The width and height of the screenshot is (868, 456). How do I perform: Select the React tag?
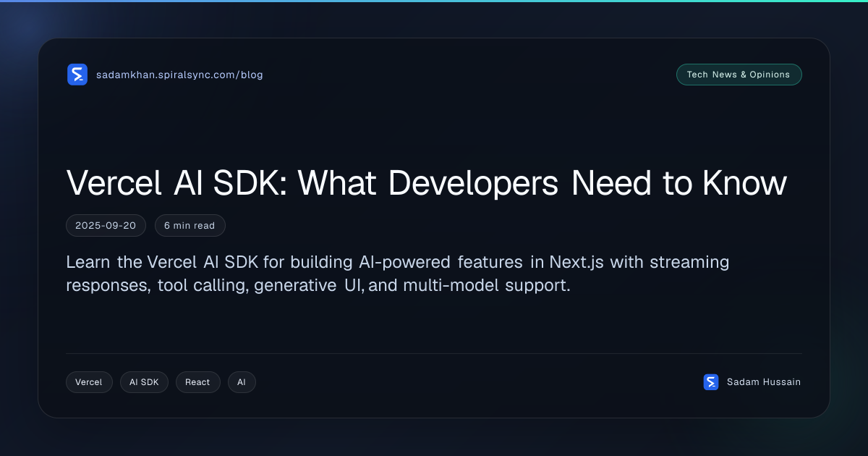197,382
